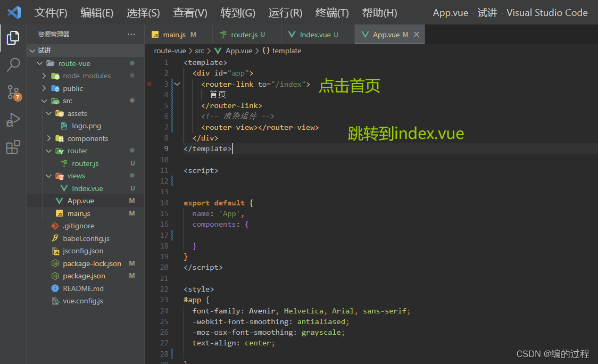
Task: Click the 资源管理器 panel title
Action: coord(54,35)
